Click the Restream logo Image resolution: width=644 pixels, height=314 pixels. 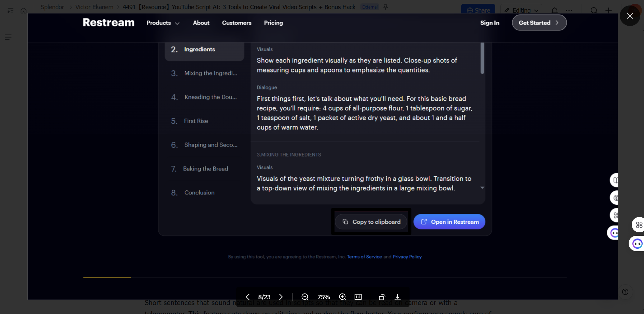(109, 23)
